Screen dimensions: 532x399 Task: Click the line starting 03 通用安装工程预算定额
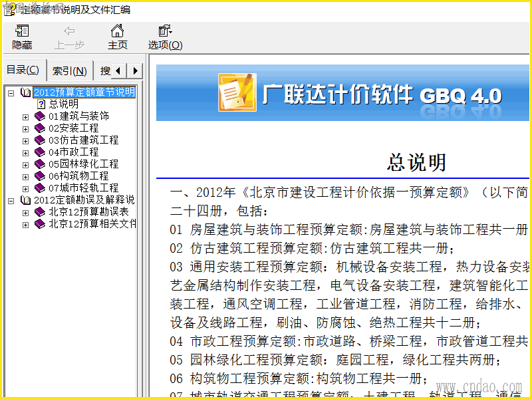point(350,267)
